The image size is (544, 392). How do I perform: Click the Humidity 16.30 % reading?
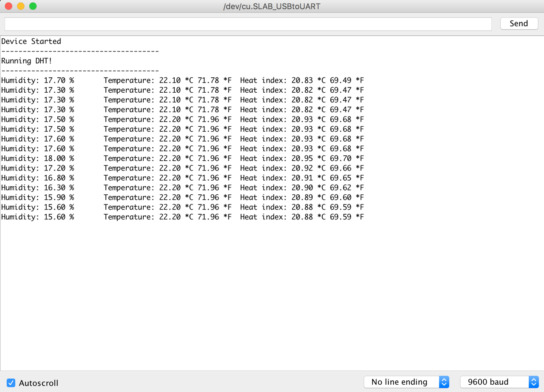point(37,187)
